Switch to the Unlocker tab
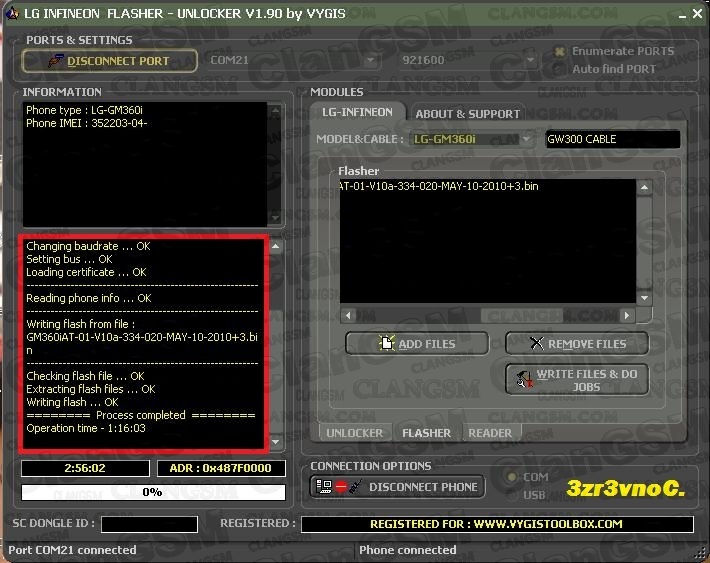710x563 pixels. (x=354, y=433)
